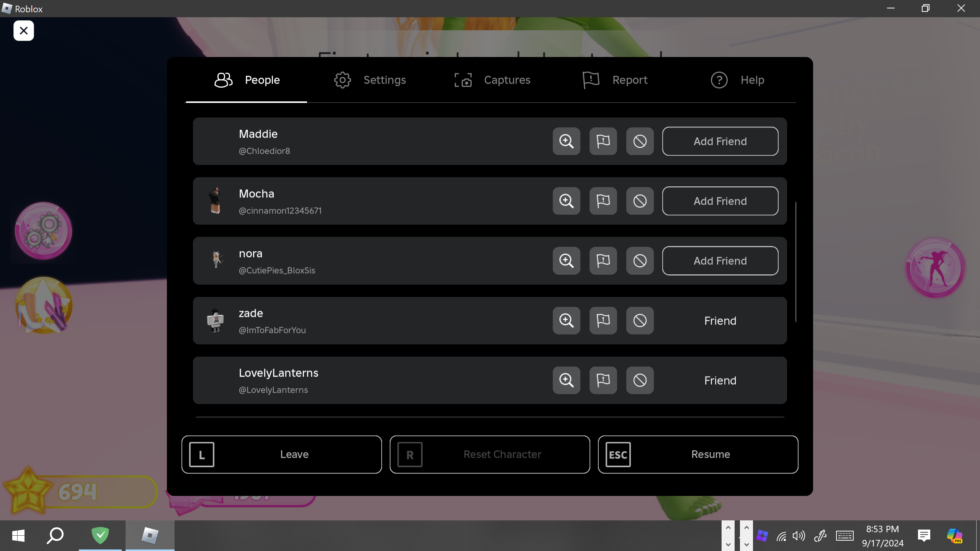Image resolution: width=980 pixels, height=551 pixels.
Task: Inspect Maddie's avatar with magnifier icon
Action: coord(566,141)
